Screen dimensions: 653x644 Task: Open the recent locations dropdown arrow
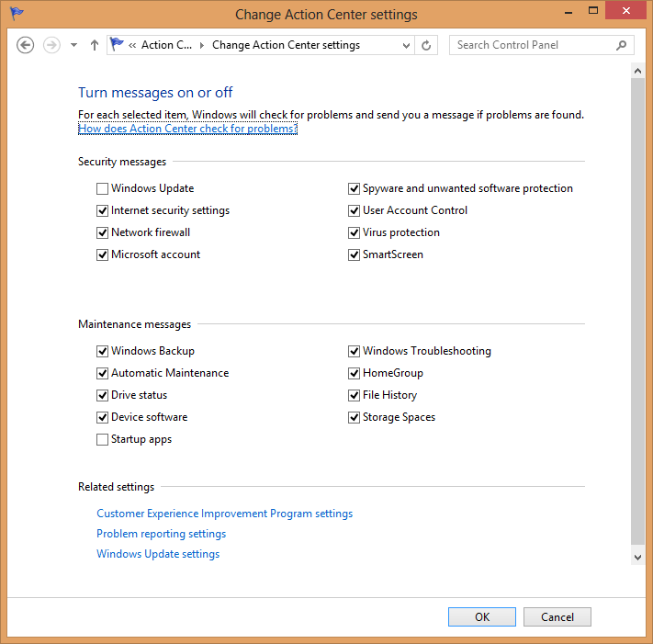pyautogui.click(x=73, y=45)
